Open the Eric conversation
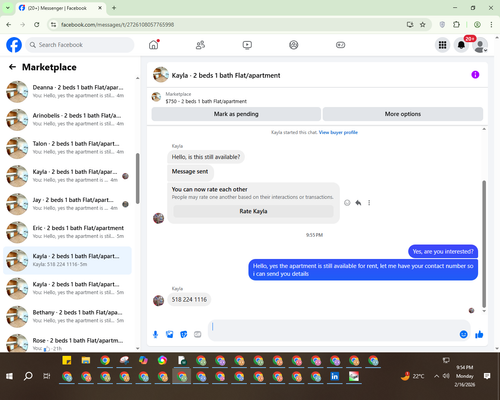The height and width of the screenshot is (400, 500). (x=67, y=232)
